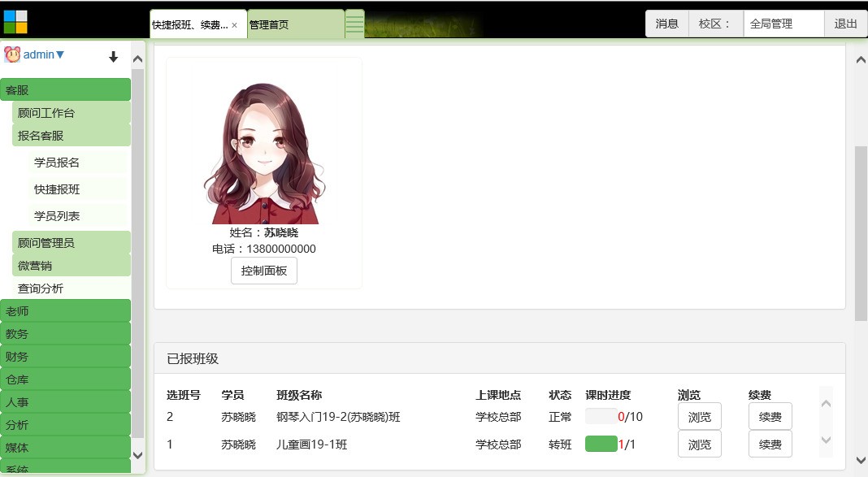This screenshot has height=477, width=868.
Task: Click the 钢琴入门19-2(苏晓晓)班 class name
Action: click(338, 417)
